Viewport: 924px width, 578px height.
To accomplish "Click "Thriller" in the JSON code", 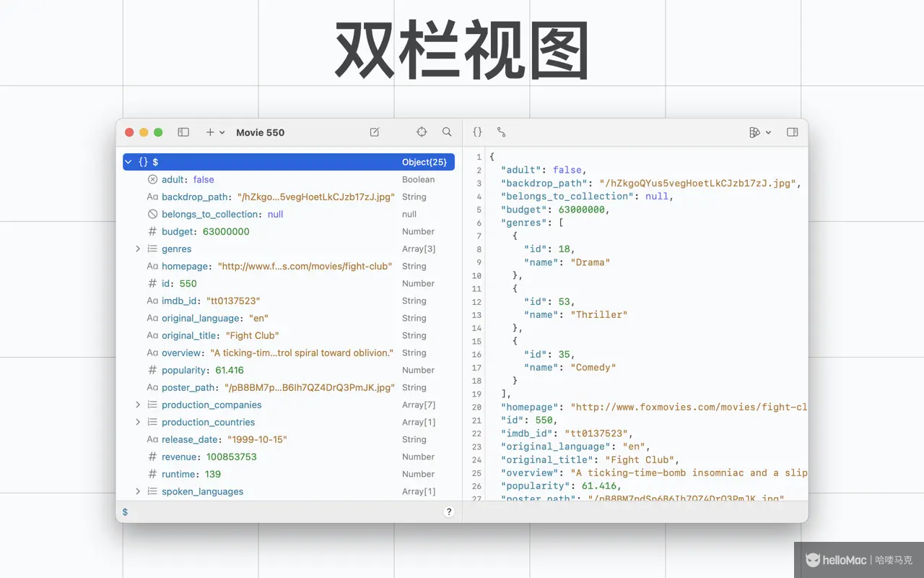I will [599, 314].
